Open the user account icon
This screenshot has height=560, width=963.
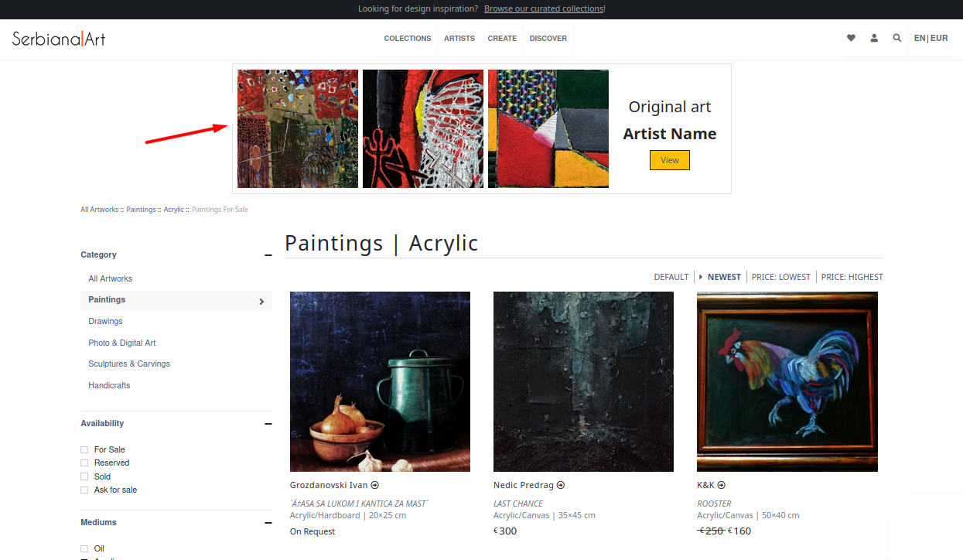(874, 38)
